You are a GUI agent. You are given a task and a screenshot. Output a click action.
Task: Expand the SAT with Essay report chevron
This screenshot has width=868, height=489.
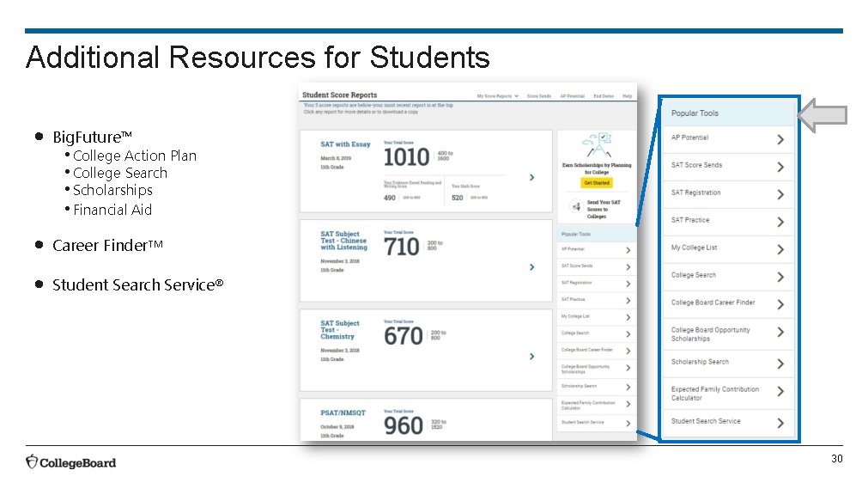531,177
